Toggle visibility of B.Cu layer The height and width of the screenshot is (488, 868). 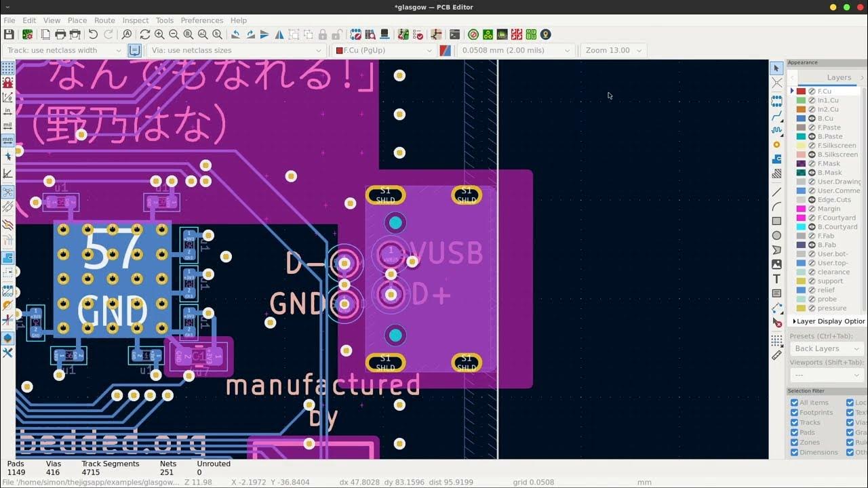[812, 118]
